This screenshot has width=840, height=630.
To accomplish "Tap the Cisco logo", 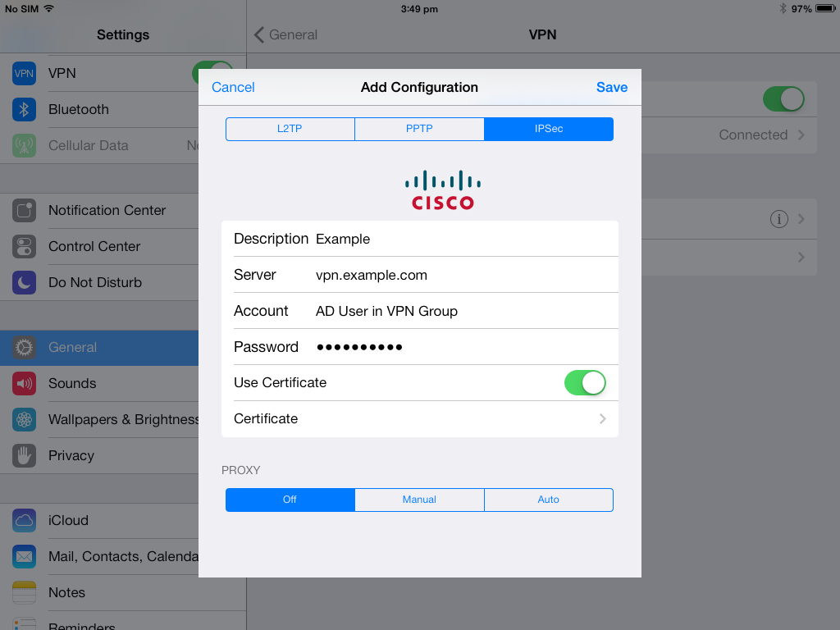I will click(443, 190).
